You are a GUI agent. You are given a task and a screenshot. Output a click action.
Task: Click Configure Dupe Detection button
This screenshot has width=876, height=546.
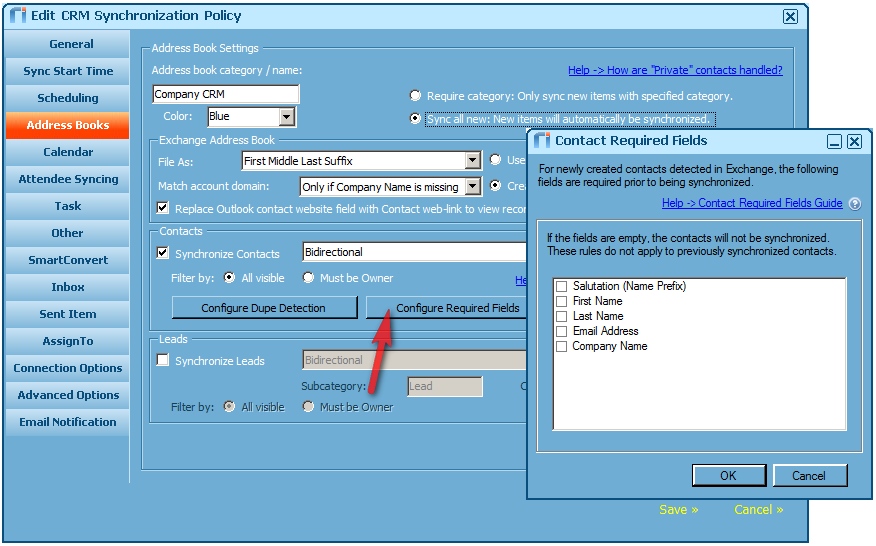point(264,308)
